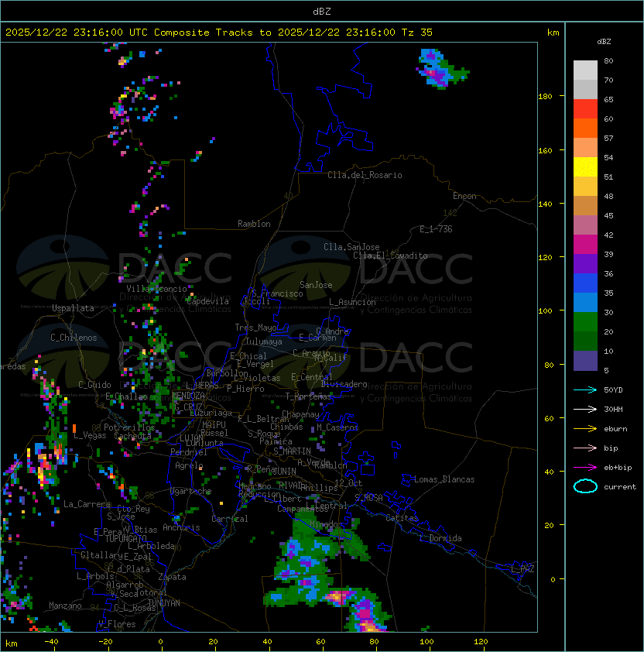Click the 'Carrizal' place label
Screen dimensions: 644x652
pos(230,519)
